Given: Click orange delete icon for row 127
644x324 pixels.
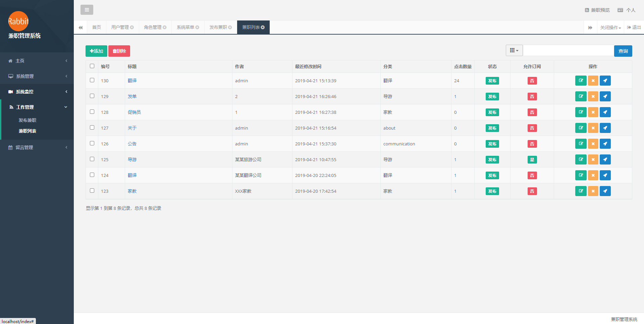Looking at the screenshot, I should (593, 128).
